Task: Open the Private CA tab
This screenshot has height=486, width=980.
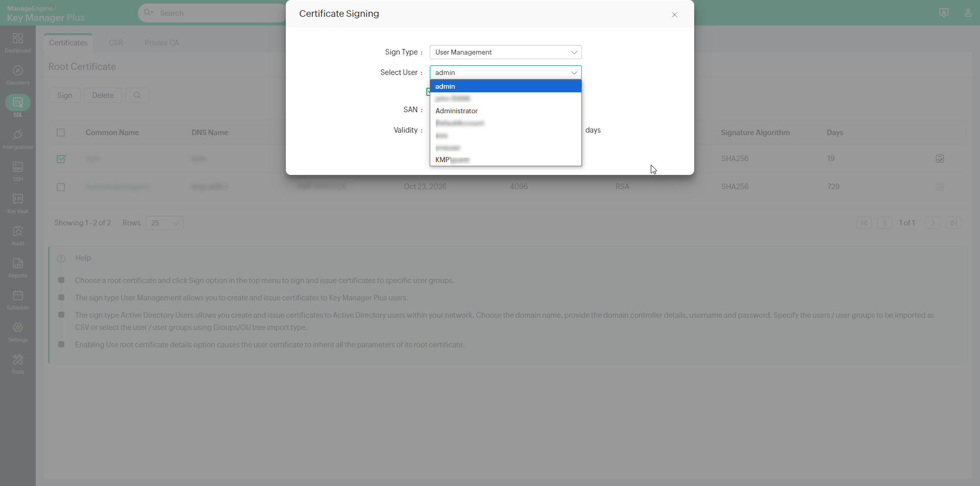Action: coord(161,43)
